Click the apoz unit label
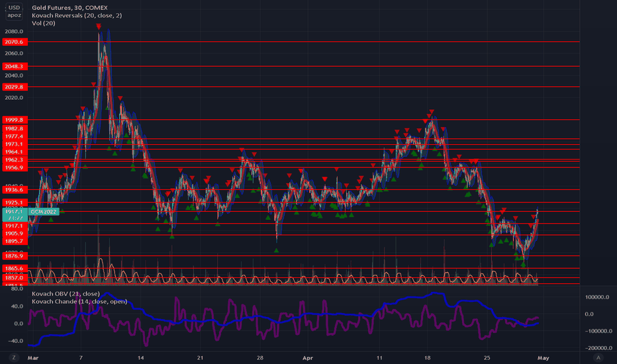This screenshot has width=617, height=364. [14, 15]
